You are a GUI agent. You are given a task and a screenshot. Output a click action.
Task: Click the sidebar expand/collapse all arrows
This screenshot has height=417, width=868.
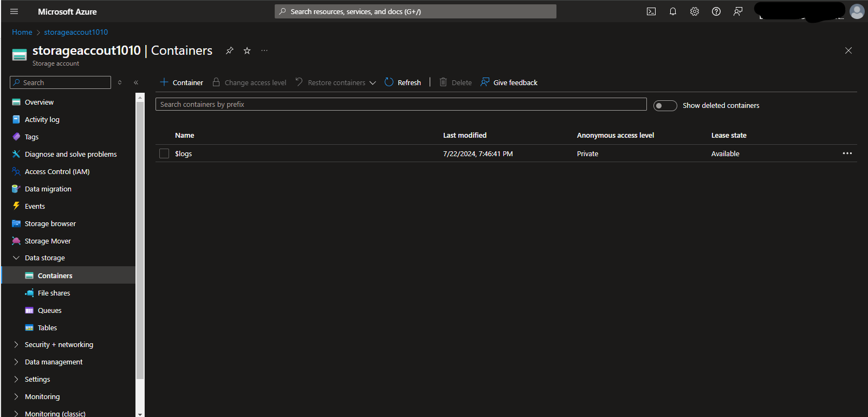120,82
